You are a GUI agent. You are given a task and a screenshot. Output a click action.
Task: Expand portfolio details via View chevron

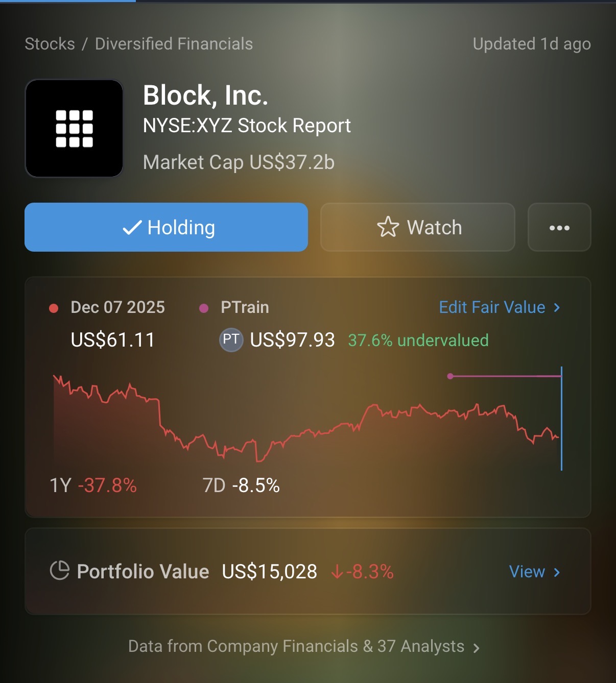coord(557,572)
